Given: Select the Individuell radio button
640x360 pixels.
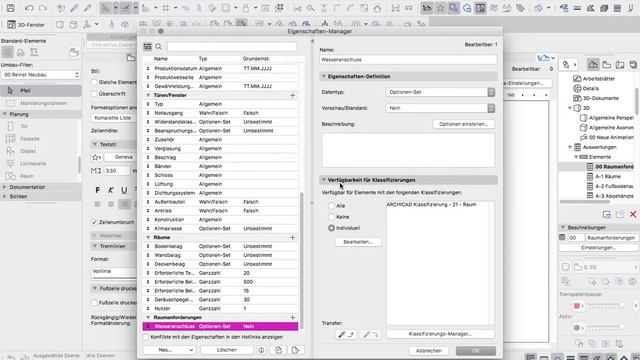Looking at the screenshot, I should (x=331, y=228).
